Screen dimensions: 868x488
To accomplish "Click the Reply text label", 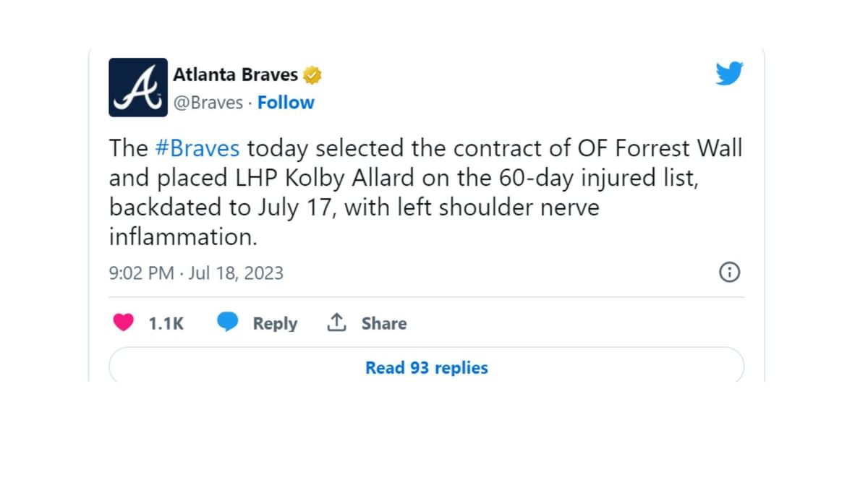I will (x=275, y=323).
